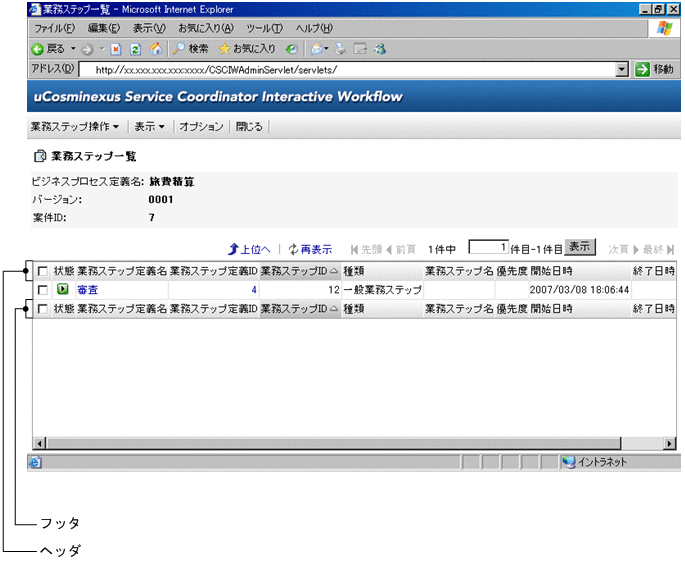Check the 審査 row checkbox

43,290
